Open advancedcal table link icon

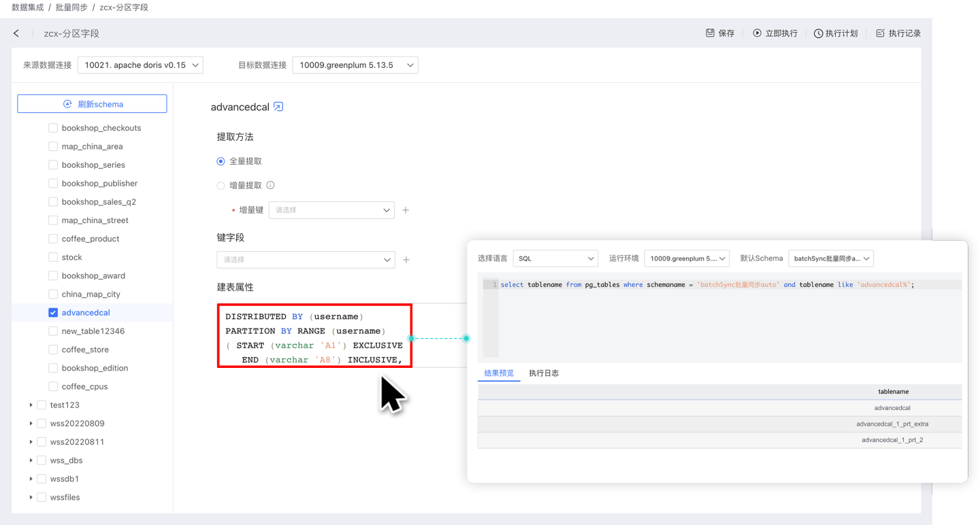click(278, 107)
